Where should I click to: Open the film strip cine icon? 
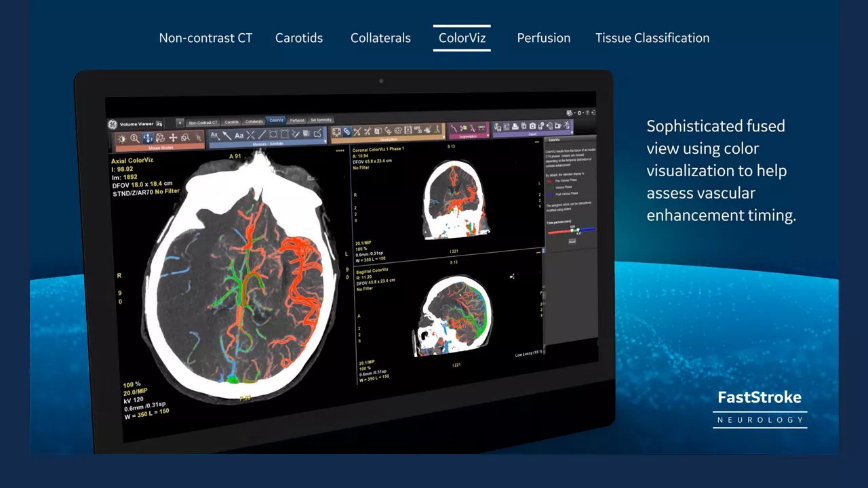(x=408, y=129)
